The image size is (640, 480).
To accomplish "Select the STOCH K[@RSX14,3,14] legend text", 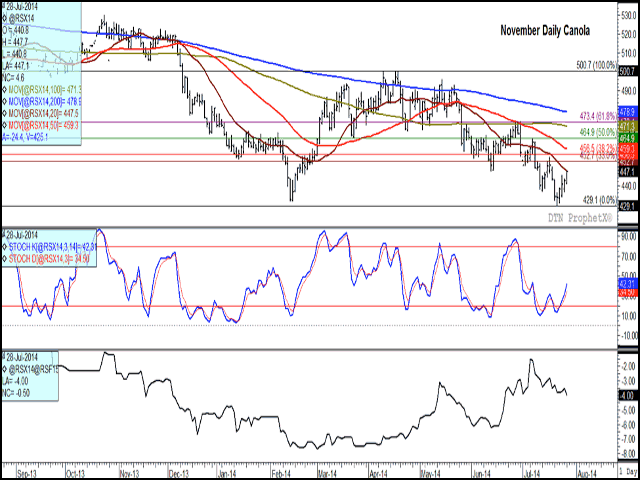I will [x=51, y=247].
